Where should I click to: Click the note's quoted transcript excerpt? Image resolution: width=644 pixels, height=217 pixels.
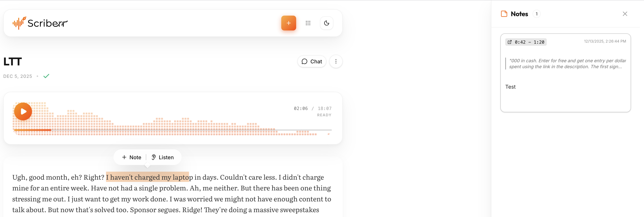(x=567, y=64)
